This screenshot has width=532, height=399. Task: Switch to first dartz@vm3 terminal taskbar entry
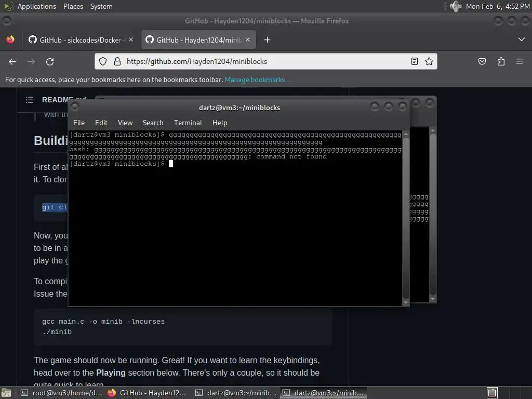(236, 393)
